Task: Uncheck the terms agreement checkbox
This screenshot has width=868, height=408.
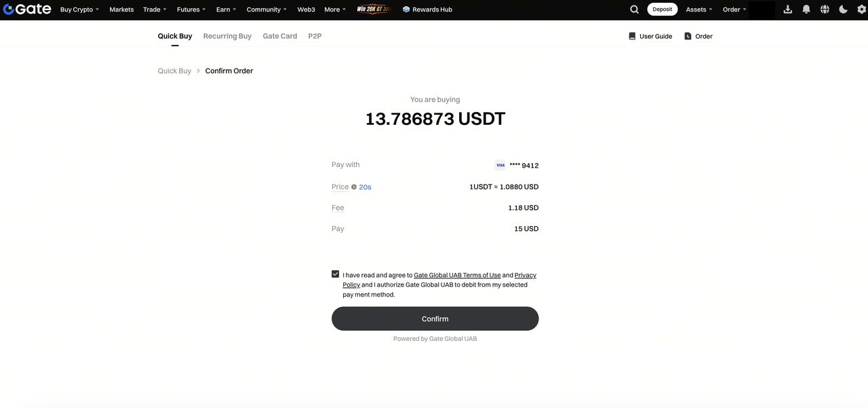Action: click(335, 274)
